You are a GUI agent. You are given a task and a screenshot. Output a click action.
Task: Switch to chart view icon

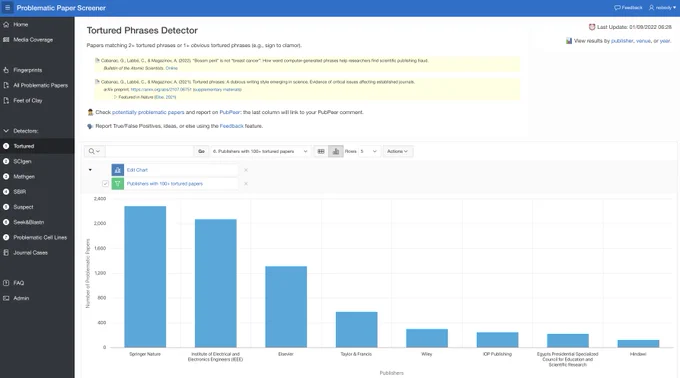(336, 151)
